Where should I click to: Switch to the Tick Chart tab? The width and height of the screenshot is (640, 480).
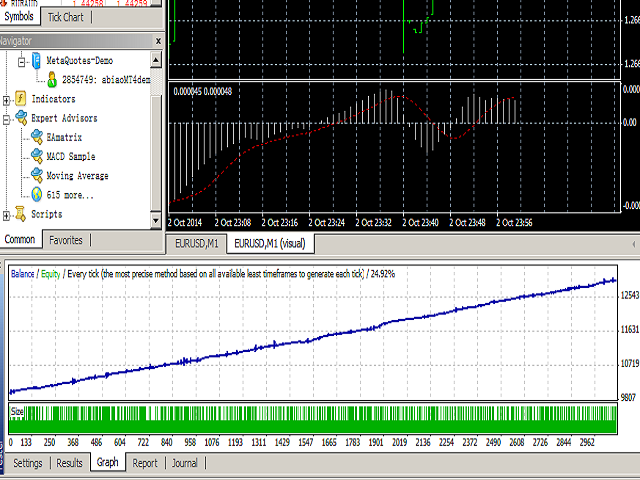[x=66, y=17]
